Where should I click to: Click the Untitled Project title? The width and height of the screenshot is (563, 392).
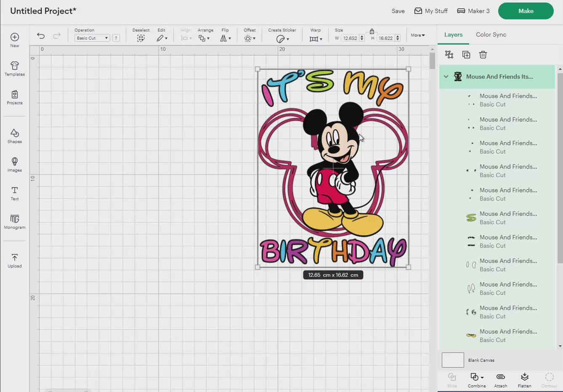coord(43,11)
